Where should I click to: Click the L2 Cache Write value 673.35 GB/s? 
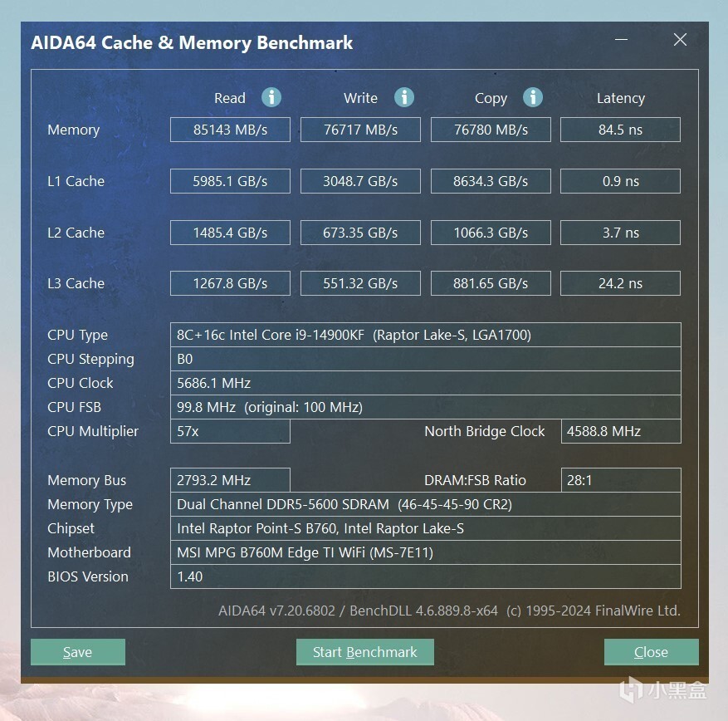coord(361,233)
